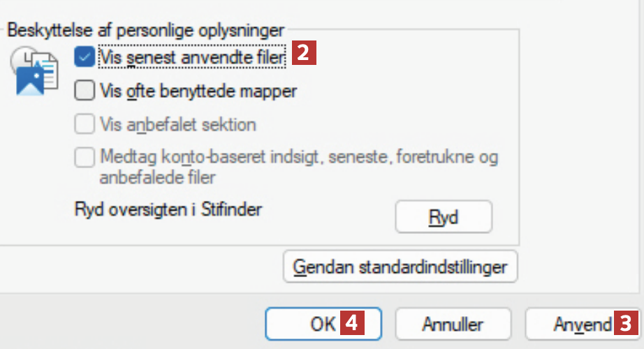The image size is (644, 349).
Task: Click the 'Vis ofte benyttede mapper' label text
Action: coord(199,91)
